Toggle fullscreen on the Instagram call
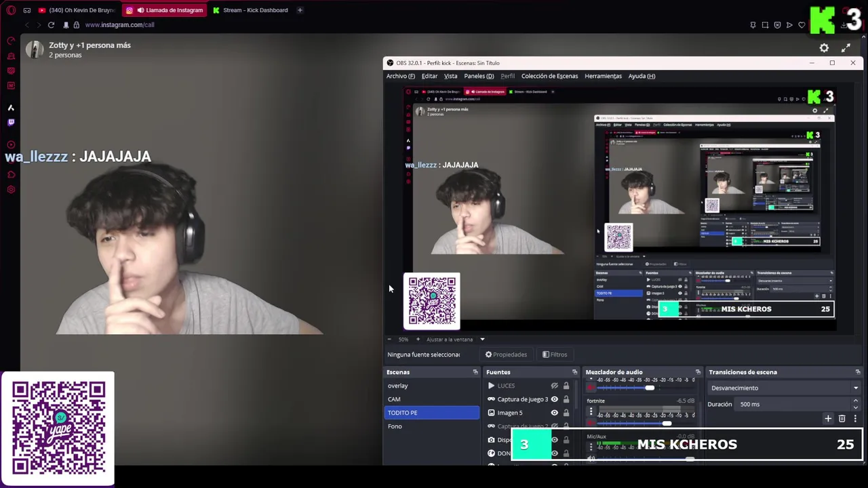 click(846, 48)
